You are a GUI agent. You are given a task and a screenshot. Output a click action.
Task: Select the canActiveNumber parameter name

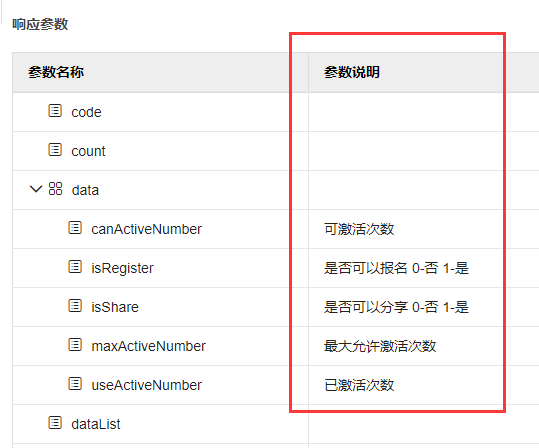tap(146, 229)
